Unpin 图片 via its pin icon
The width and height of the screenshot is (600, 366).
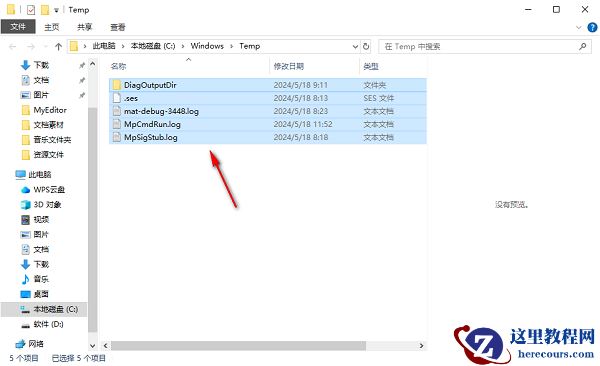[x=82, y=95]
